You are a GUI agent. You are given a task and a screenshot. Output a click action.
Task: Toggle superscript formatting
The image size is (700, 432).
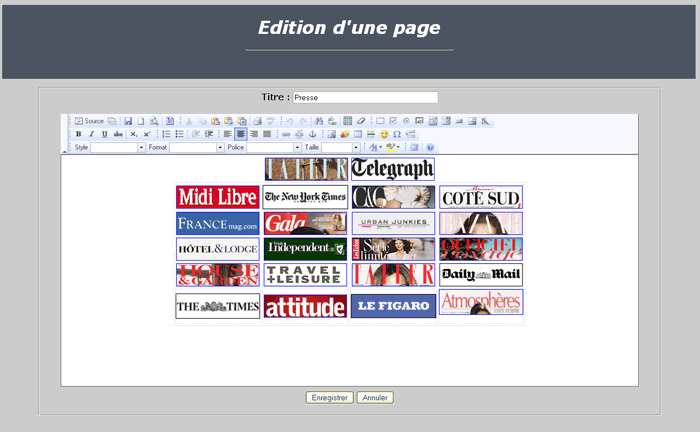click(146, 134)
